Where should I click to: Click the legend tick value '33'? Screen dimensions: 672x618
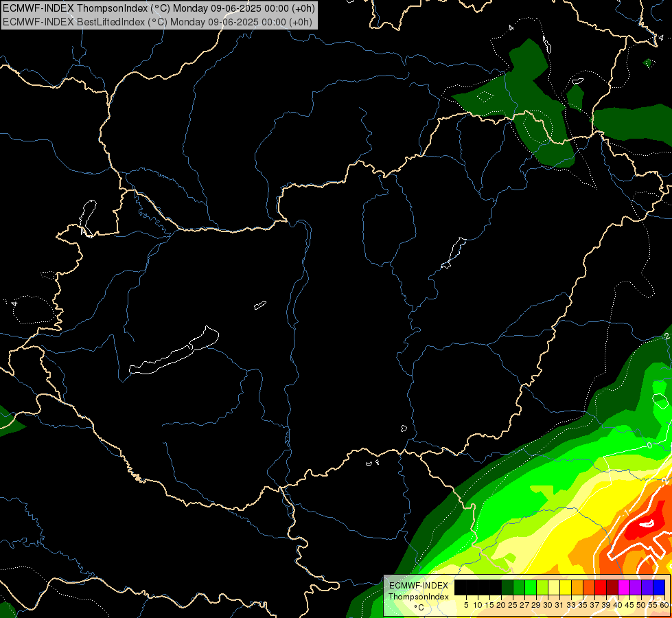pos(571,605)
